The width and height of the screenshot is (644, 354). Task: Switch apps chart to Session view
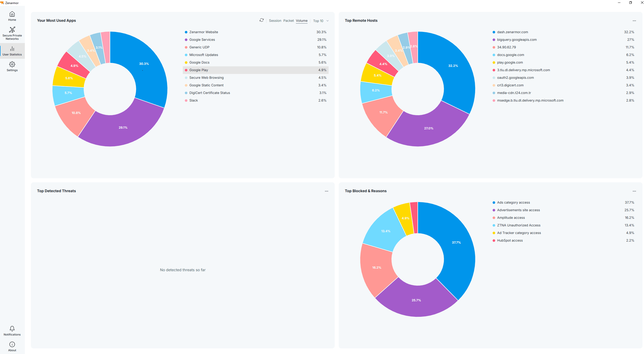275,21
